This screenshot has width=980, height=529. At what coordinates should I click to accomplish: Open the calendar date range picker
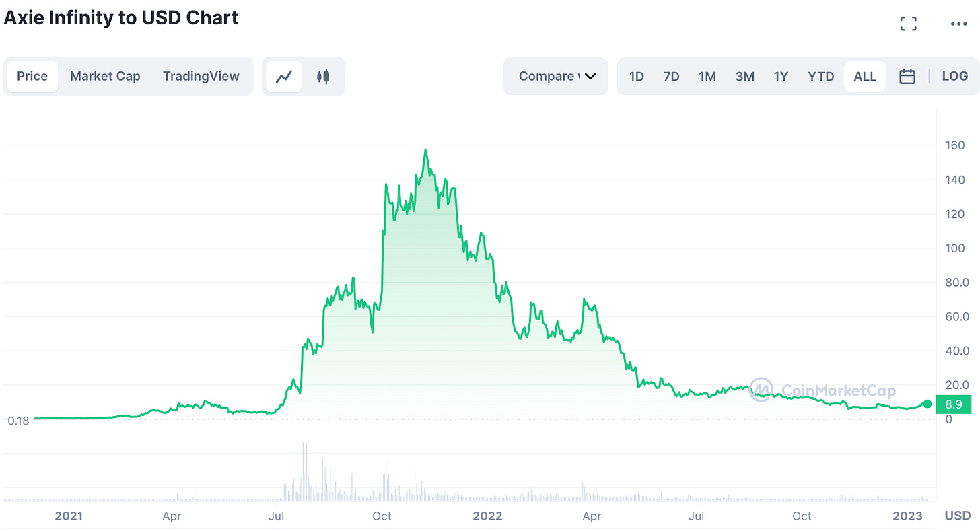coord(907,76)
